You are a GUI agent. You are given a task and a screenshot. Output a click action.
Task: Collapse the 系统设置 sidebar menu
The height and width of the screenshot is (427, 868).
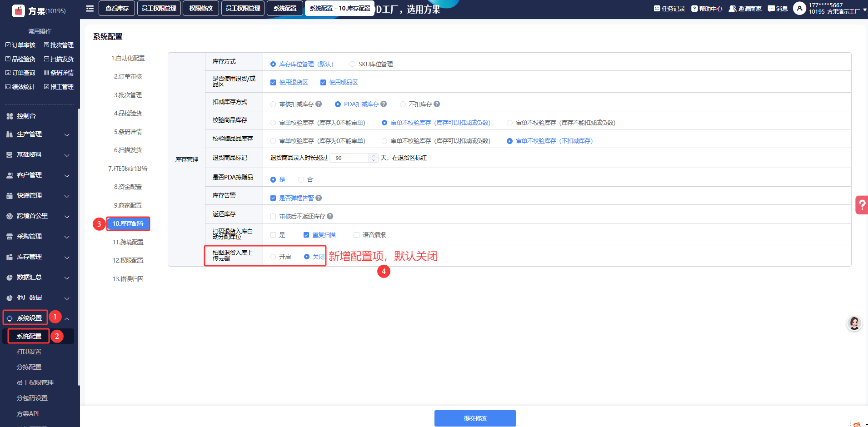click(67, 318)
